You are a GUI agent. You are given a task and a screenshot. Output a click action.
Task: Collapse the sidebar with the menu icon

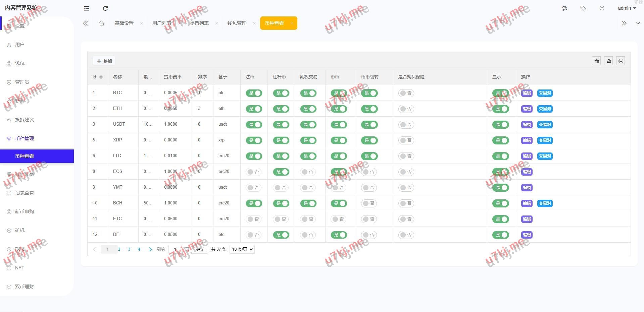tap(87, 8)
